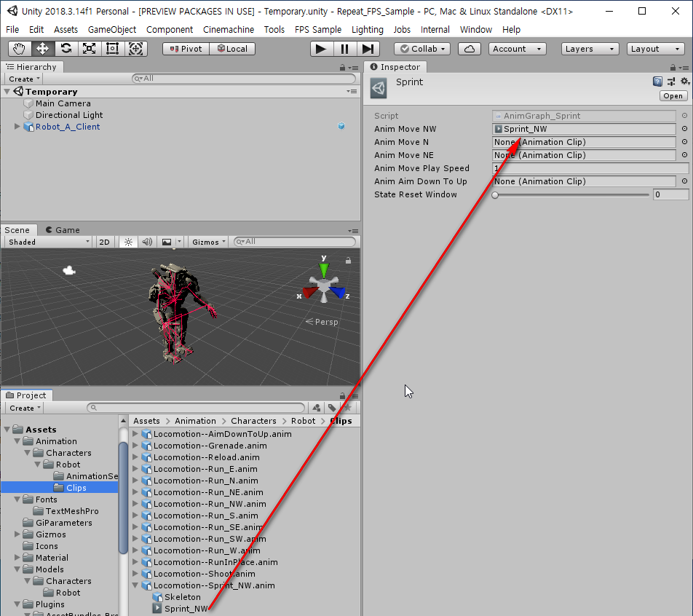Click the red X axis gizmo cone

310,292
